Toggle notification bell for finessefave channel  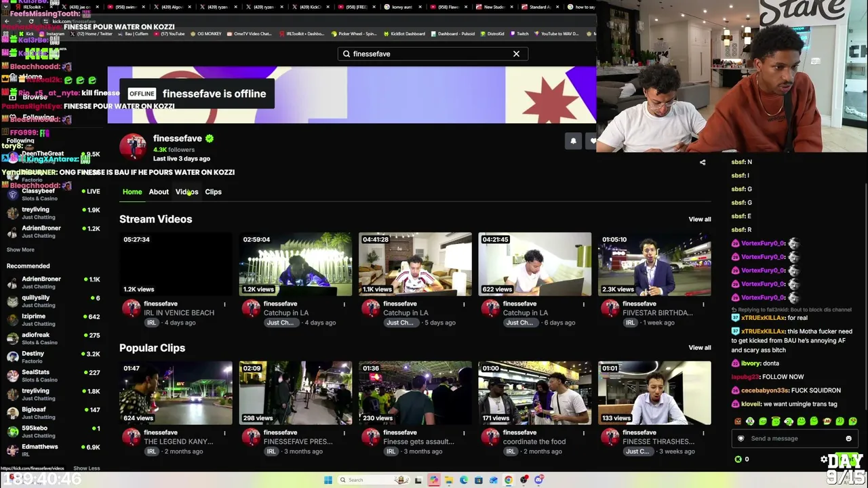tap(573, 141)
